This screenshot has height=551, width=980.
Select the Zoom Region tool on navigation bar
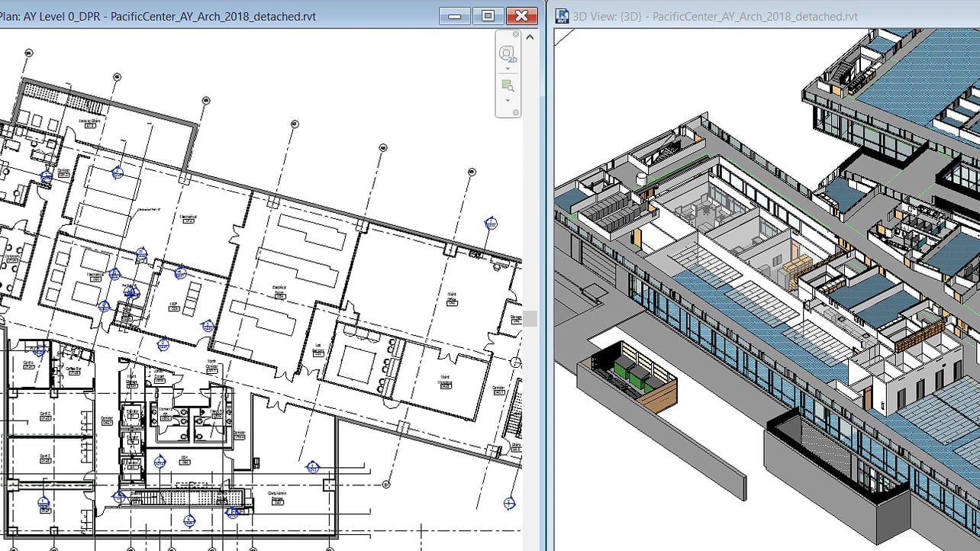point(506,85)
